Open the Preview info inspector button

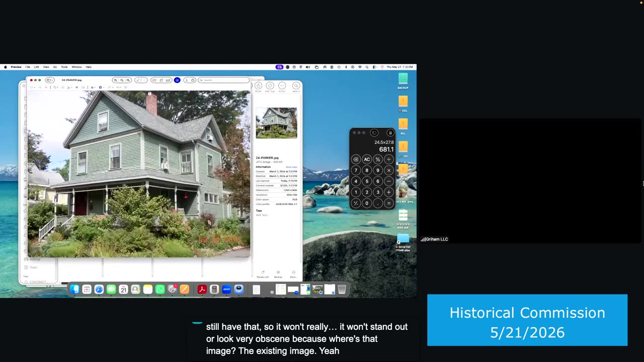coord(187,80)
